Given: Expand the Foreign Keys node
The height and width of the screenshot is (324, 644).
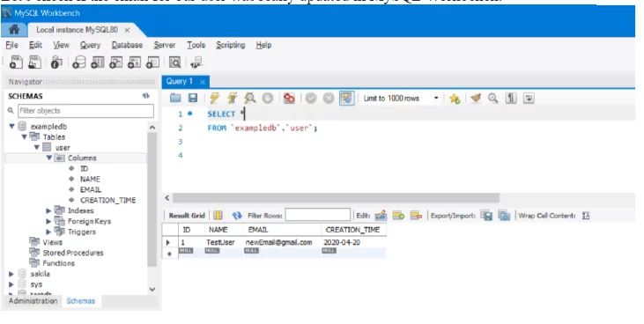Looking at the screenshot, I should (48, 221).
